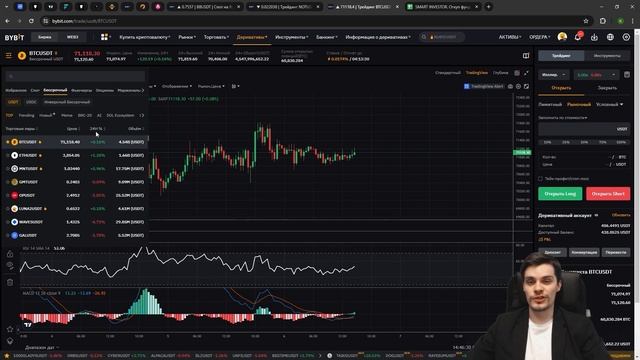Click the Открыть Short button
Image resolution: width=640 pixels, height=360 pixels.
[x=608, y=194]
